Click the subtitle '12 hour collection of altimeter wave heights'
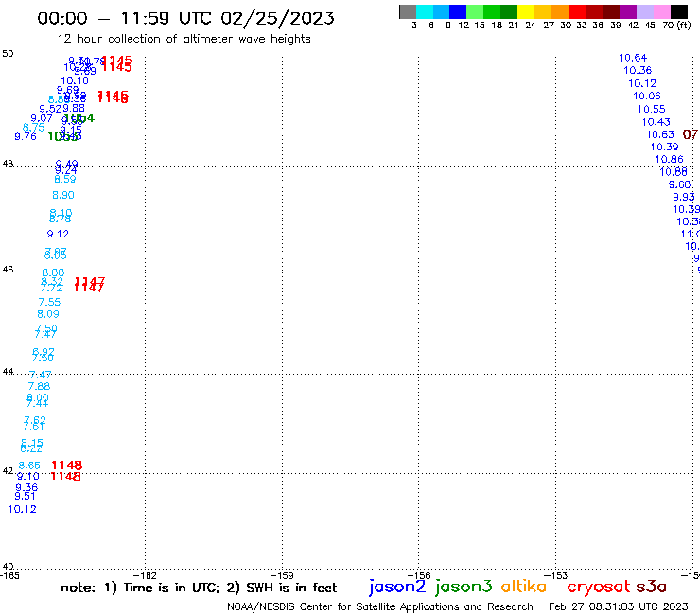 click(184, 39)
